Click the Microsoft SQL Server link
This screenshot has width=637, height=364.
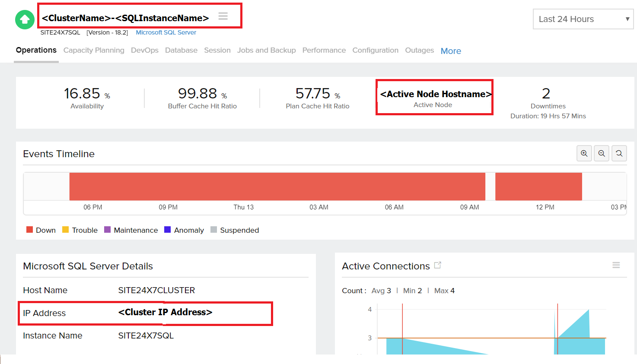(x=166, y=32)
